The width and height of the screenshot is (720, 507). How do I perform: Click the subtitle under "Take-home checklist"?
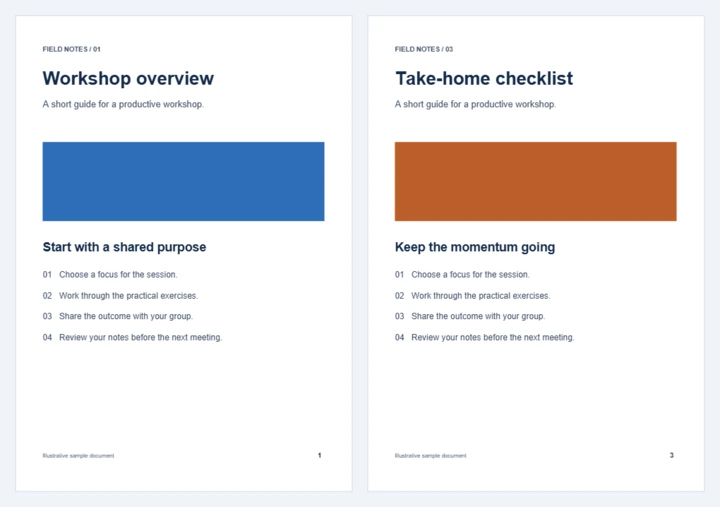pyautogui.click(x=475, y=104)
